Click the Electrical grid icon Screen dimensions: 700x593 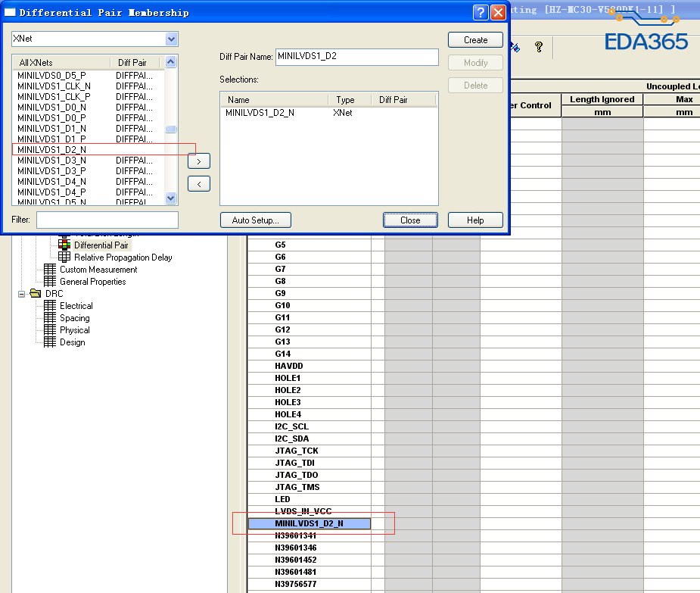50,306
